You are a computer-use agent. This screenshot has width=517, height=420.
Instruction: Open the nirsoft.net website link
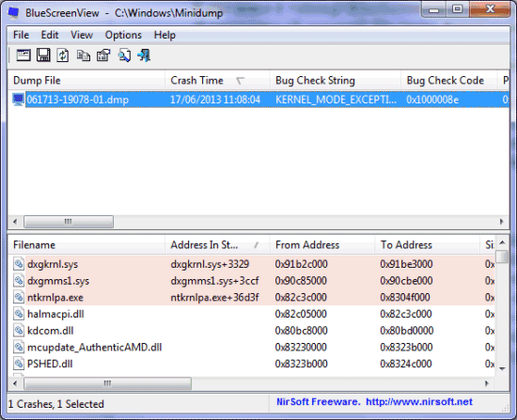(419, 401)
